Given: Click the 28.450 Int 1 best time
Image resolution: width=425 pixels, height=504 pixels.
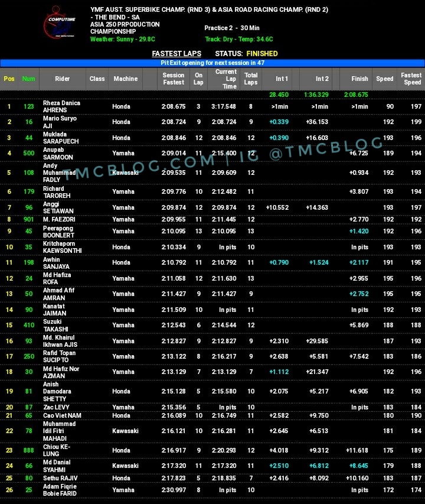Looking at the screenshot, I should 279,95.
